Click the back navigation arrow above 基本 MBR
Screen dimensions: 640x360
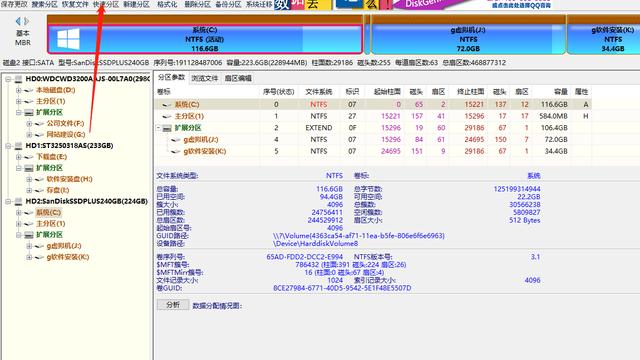click(18, 21)
